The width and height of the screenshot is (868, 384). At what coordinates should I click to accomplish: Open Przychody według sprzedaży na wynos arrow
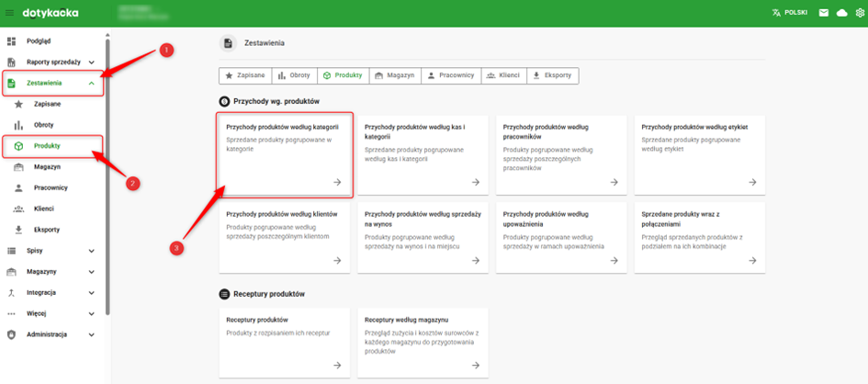(476, 260)
